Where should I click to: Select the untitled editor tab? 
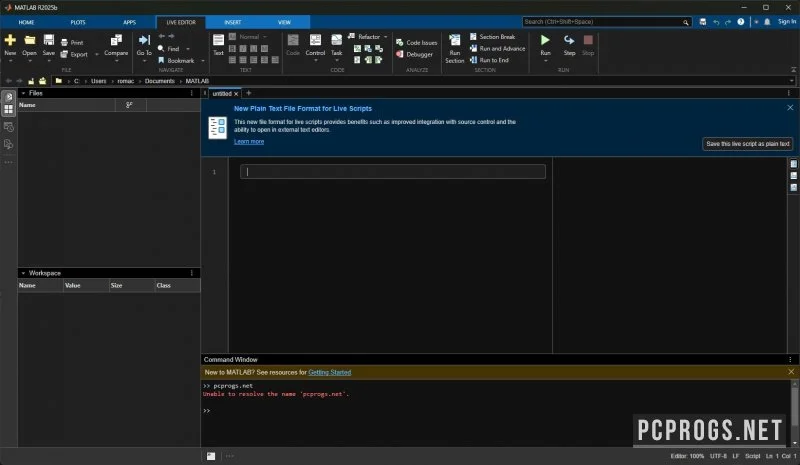coord(222,94)
